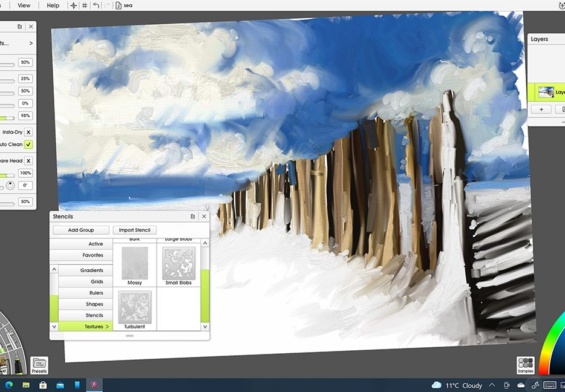Select the Stencils stencil group
Image resolution: width=565 pixels, height=392 pixels.
point(85,315)
